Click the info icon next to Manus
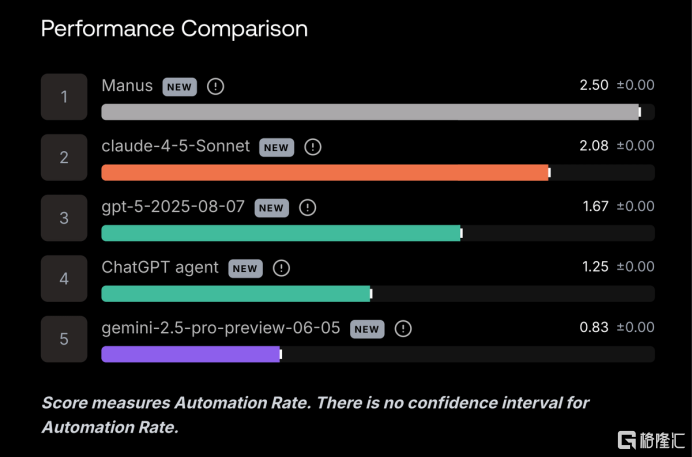The width and height of the screenshot is (692, 457). click(x=216, y=86)
